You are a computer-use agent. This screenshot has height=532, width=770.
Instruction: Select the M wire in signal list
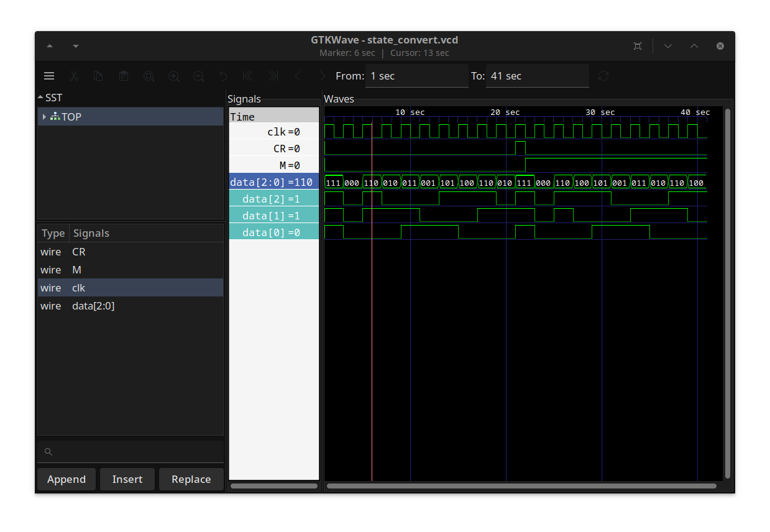[x=131, y=270]
